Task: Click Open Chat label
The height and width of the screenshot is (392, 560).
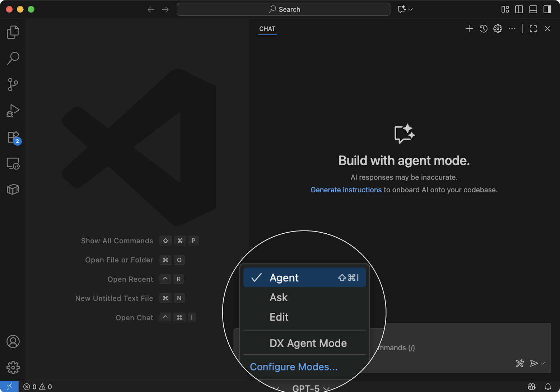Action: [x=134, y=318]
